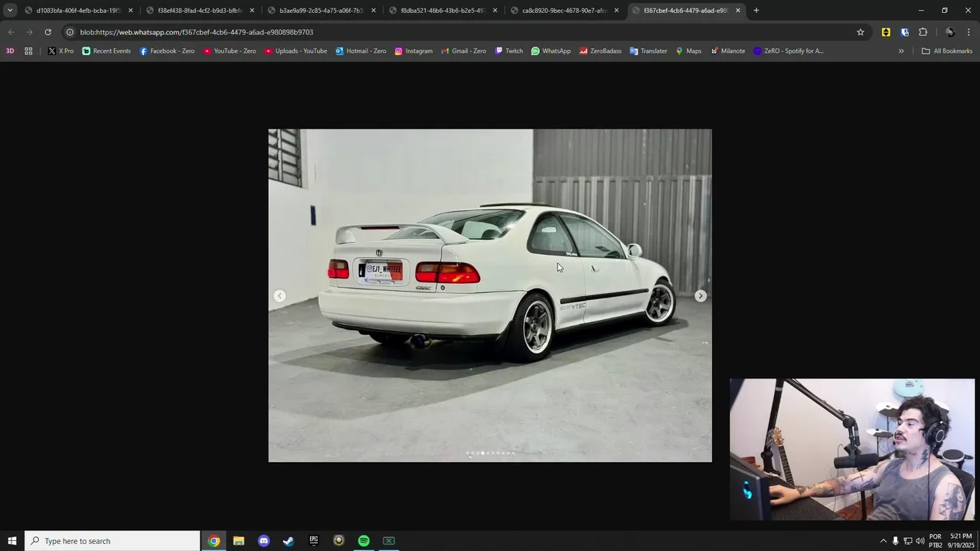Open the Uploads - YouTube bookmark
This screenshot has height=551, width=980.
(296, 51)
